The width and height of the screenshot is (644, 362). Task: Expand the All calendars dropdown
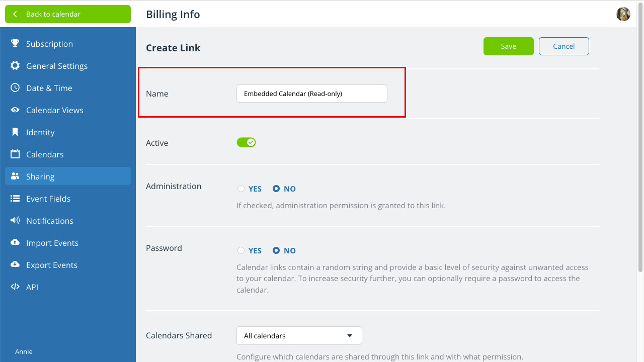(299, 336)
